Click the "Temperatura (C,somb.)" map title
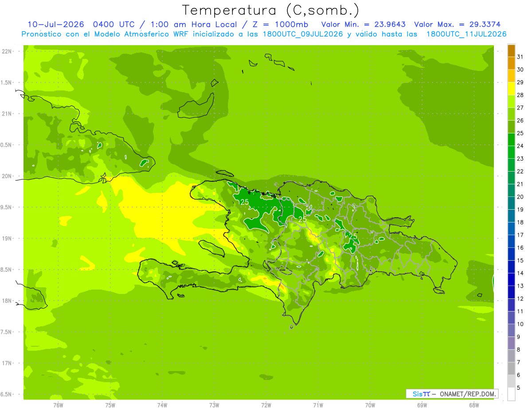 click(x=271, y=10)
